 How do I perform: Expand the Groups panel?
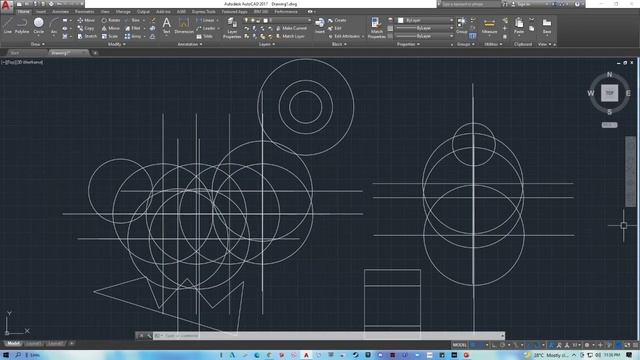[x=465, y=44]
